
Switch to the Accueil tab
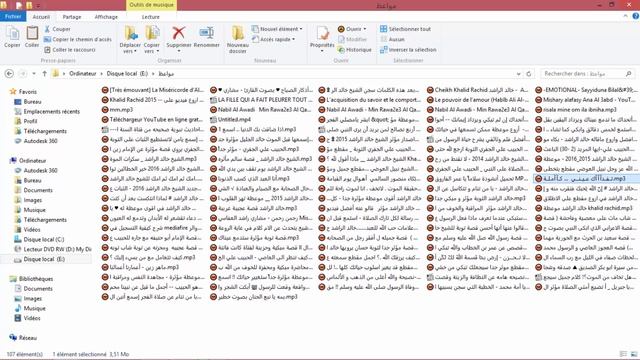point(41,17)
